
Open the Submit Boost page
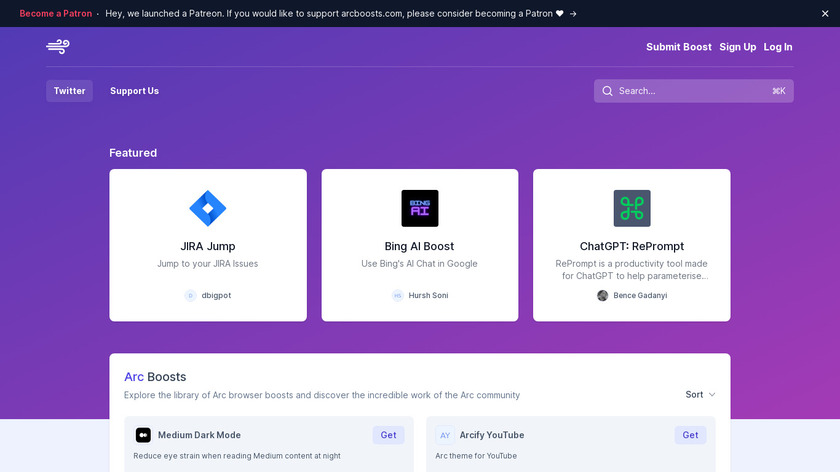pyautogui.click(x=679, y=47)
